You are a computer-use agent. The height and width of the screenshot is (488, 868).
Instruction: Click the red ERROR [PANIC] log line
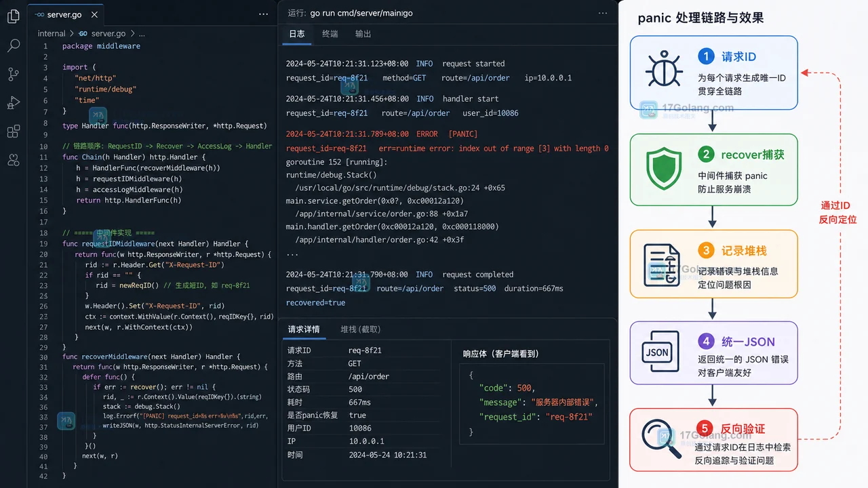(382, 134)
